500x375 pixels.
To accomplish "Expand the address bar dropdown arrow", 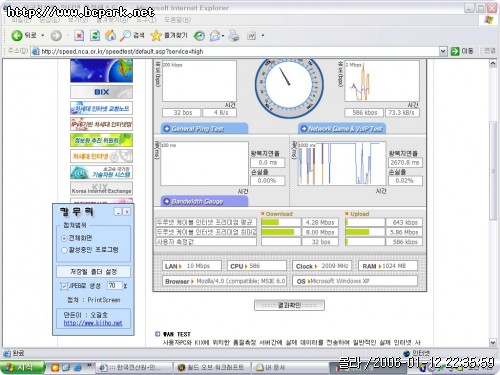I will pyautogui.click(x=443, y=51).
